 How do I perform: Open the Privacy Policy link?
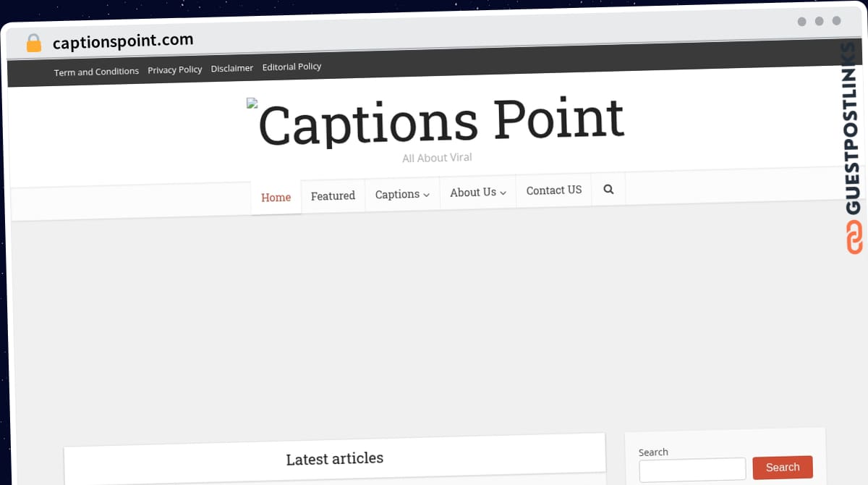point(174,69)
